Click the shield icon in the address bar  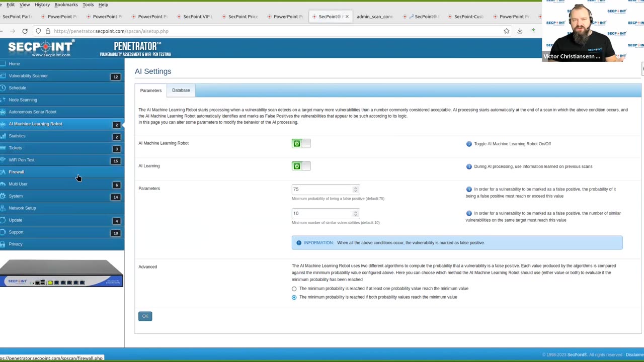38,31
